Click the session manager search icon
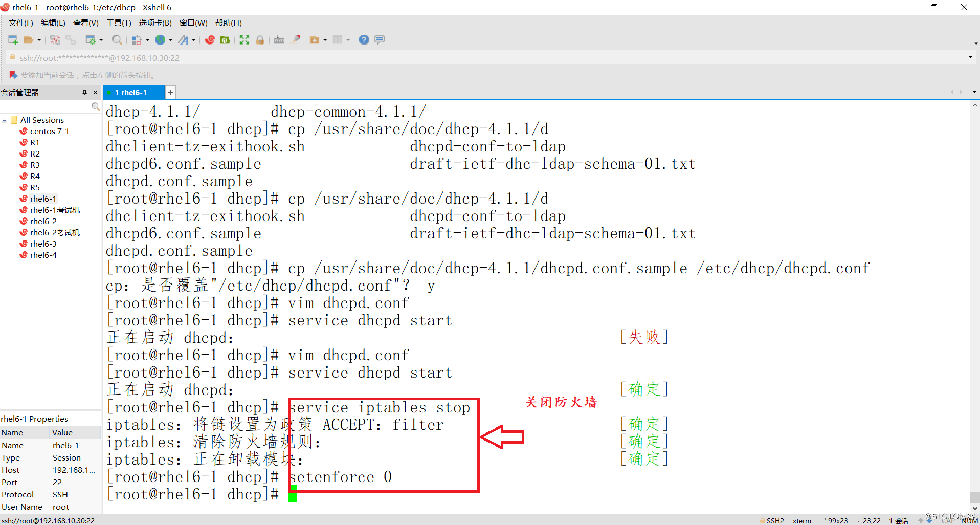 [x=95, y=106]
